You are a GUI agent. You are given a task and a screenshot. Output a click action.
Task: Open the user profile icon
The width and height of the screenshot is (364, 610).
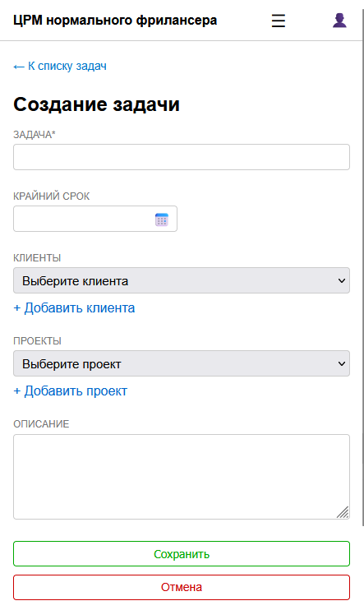[x=339, y=21]
